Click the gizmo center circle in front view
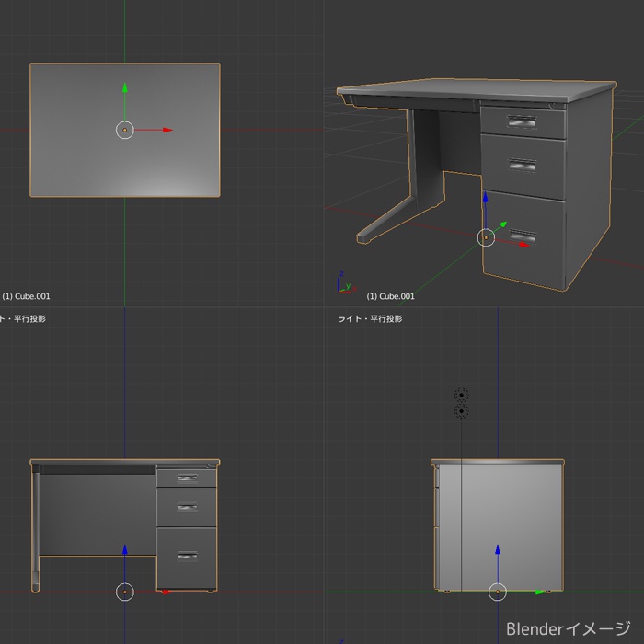Viewport: 644px width, 644px height. coord(125,592)
